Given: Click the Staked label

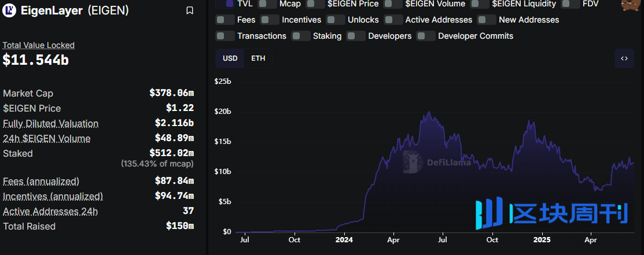Looking at the screenshot, I should click(18, 154).
